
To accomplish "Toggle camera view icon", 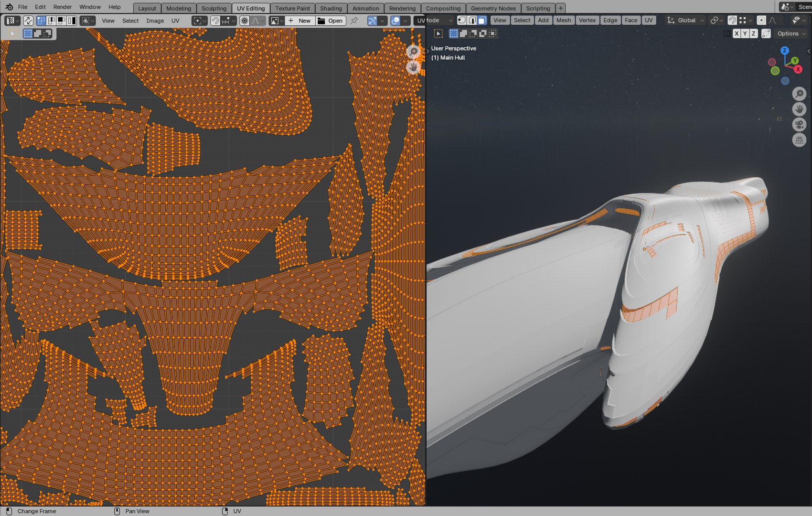I will (x=799, y=124).
